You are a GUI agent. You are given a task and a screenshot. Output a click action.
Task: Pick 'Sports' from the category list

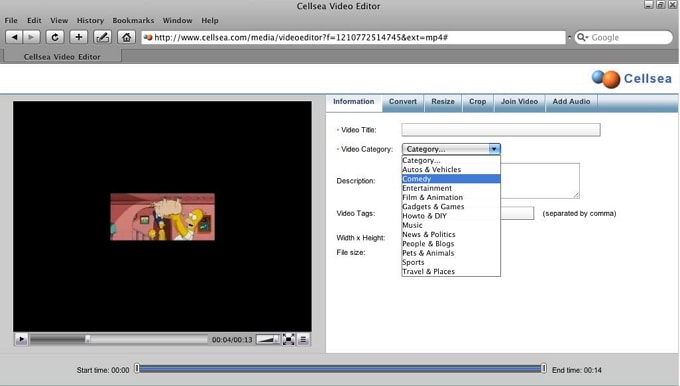point(451,262)
